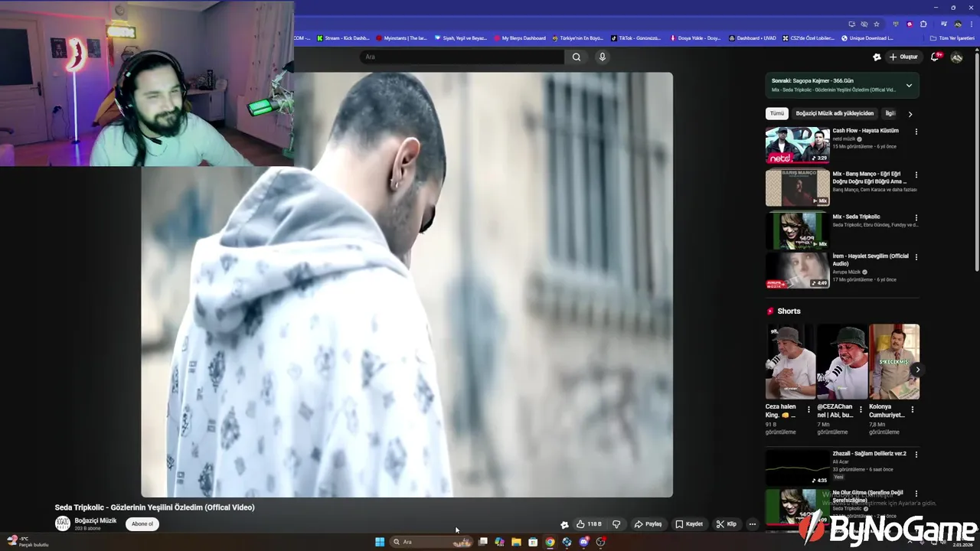
Task: Click the sparkle icon left of like button
Action: pyautogui.click(x=564, y=524)
